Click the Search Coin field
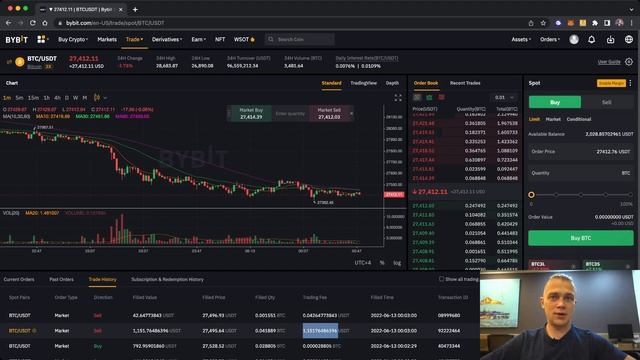Viewport: 640px width, 360px height. 300,40
